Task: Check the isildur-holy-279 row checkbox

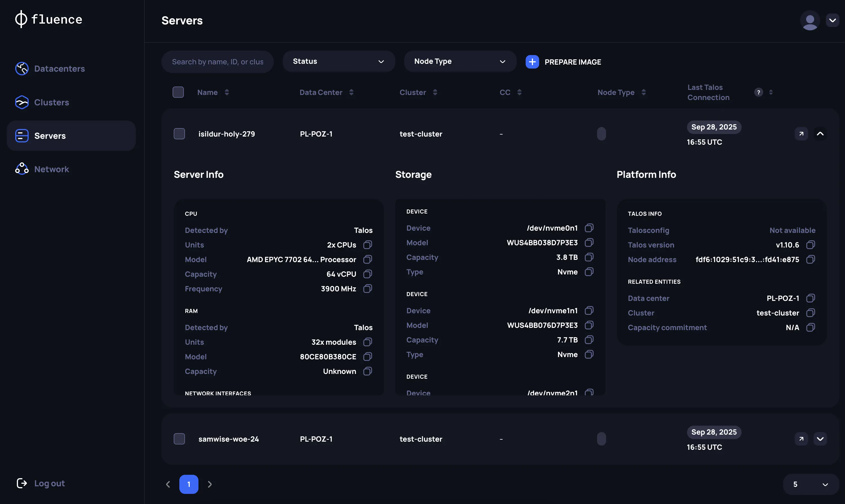Action: tap(179, 134)
